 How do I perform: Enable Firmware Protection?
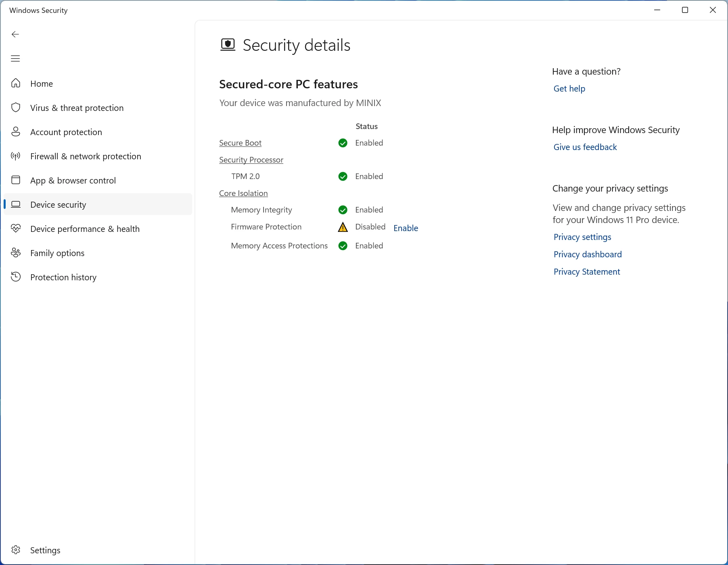point(406,228)
